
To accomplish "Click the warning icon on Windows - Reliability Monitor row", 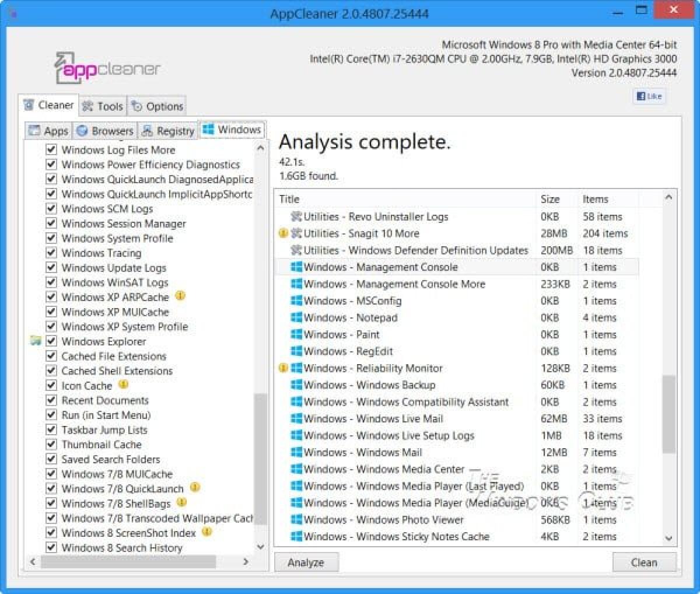I will (282, 368).
